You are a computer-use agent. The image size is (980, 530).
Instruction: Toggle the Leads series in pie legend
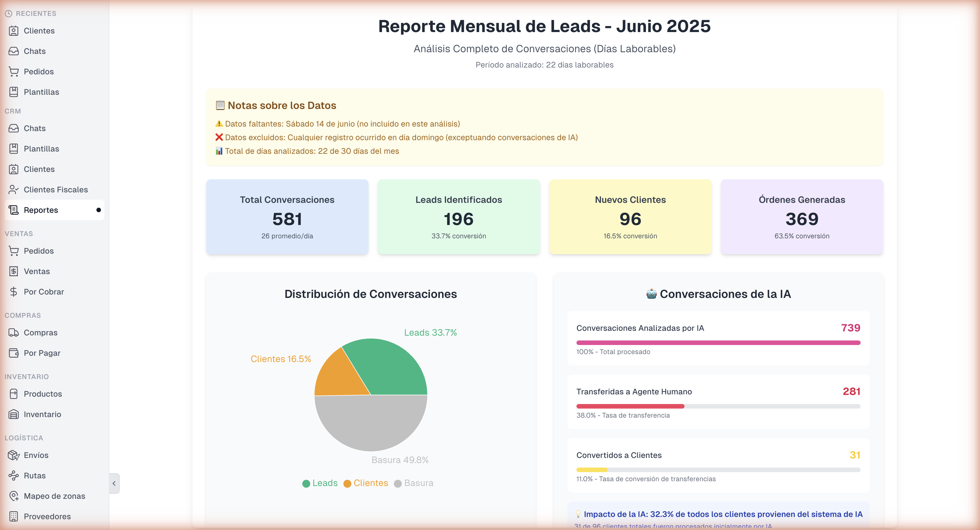pos(320,483)
